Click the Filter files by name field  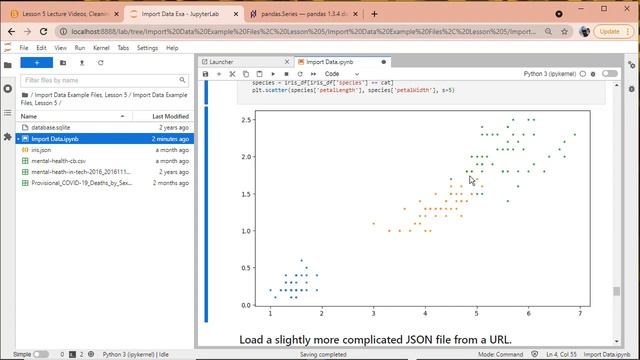click(104, 80)
